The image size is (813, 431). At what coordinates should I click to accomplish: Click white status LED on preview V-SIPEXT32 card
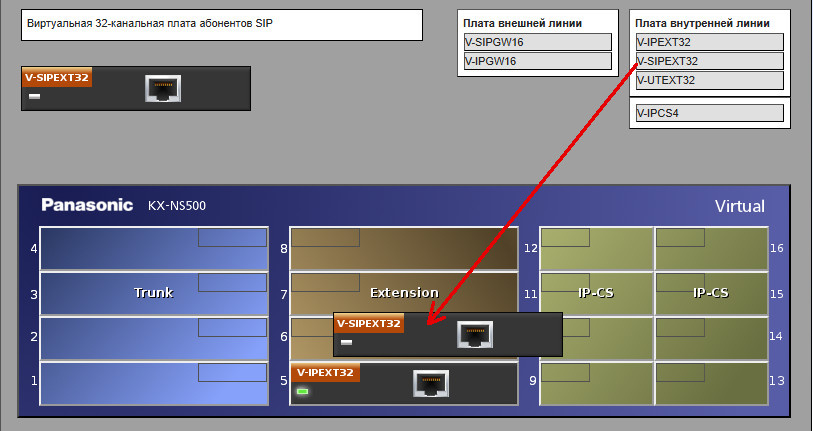(x=35, y=96)
